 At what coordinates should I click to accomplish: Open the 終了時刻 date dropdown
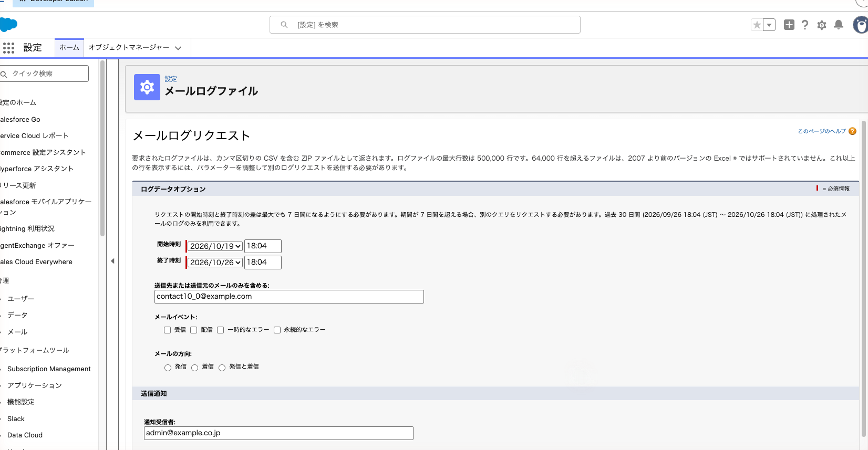215,263
